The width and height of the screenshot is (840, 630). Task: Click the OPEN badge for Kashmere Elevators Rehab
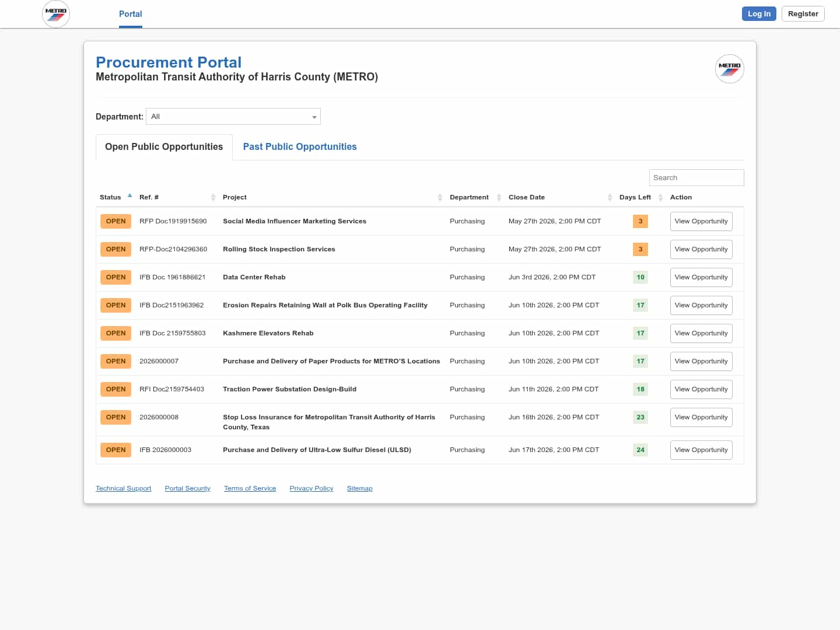[x=116, y=334]
